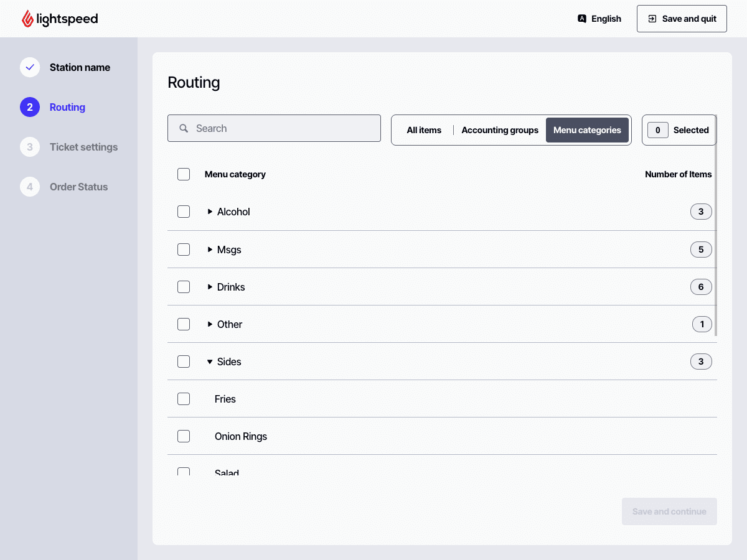Click the step 2 Routing circle icon

click(x=30, y=107)
